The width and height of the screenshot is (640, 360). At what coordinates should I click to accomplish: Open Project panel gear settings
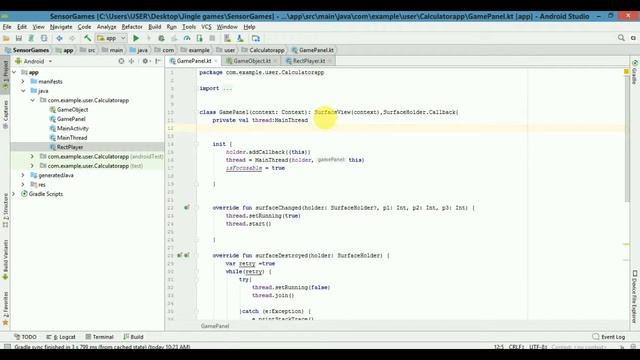(146, 61)
